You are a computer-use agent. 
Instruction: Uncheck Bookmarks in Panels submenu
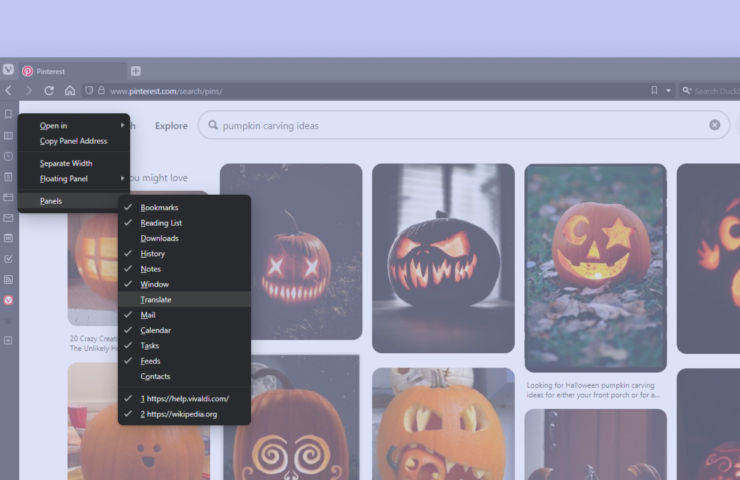coord(185,208)
